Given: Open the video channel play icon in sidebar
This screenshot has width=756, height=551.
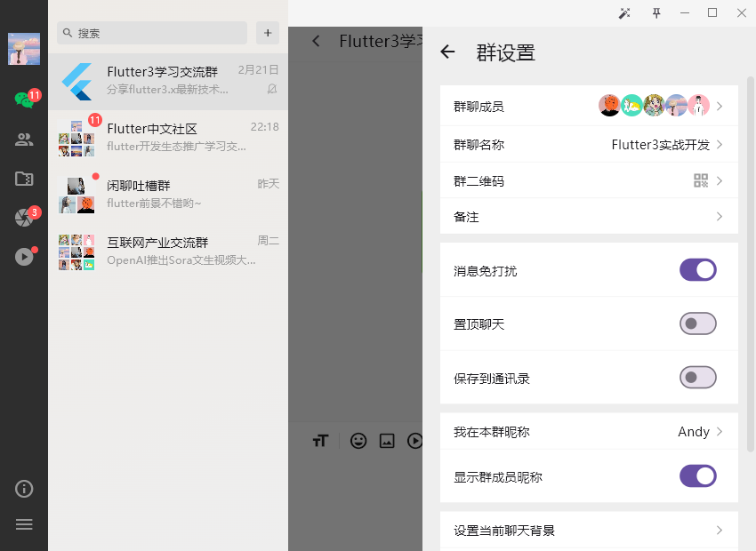Looking at the screenshot, I should click(x=24, y=257).
